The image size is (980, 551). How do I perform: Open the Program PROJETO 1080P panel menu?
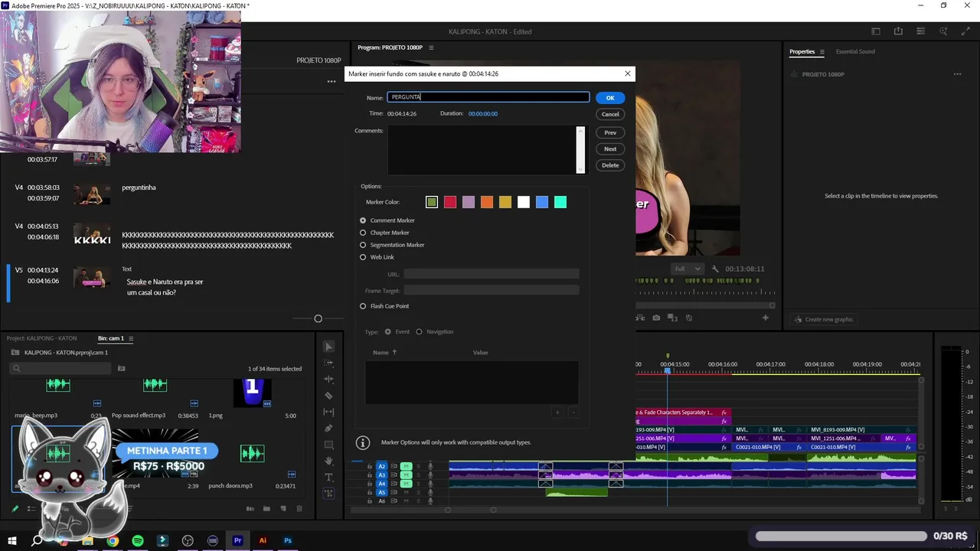431,47
